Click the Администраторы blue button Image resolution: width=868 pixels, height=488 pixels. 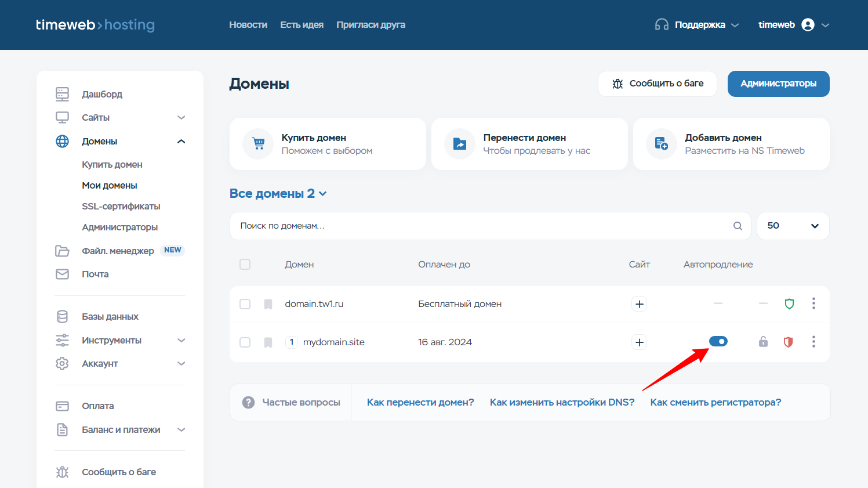[x=778, y=84]
